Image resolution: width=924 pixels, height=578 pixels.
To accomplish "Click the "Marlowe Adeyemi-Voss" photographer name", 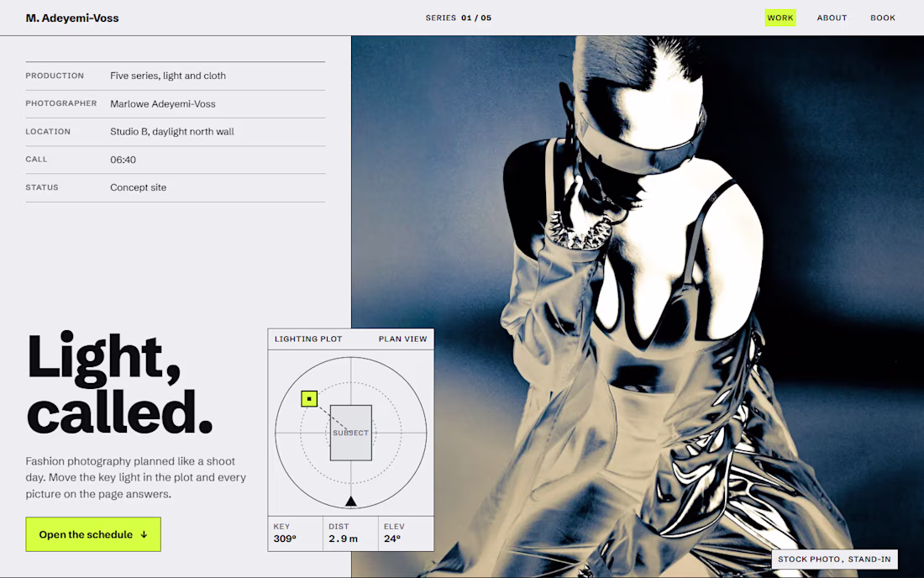I will [x=163, y=103].
